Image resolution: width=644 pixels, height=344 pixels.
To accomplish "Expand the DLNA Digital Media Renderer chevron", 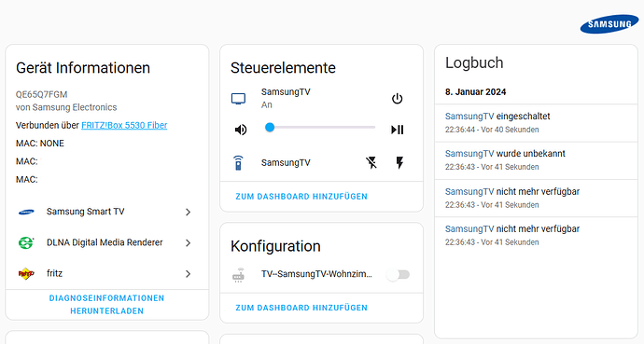I will point(188,242).
